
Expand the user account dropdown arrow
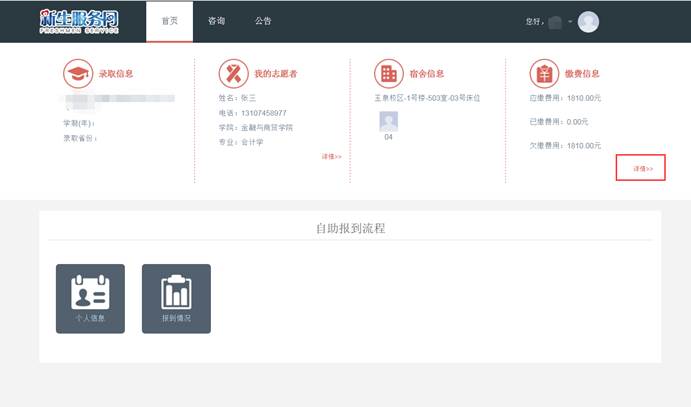point(570,21)
